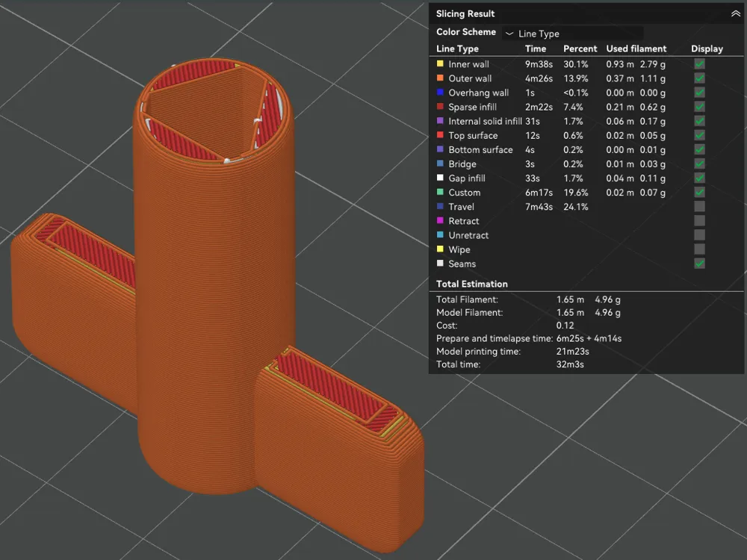Toggle Overhang wall display checkbox

(x=699, y=93)
